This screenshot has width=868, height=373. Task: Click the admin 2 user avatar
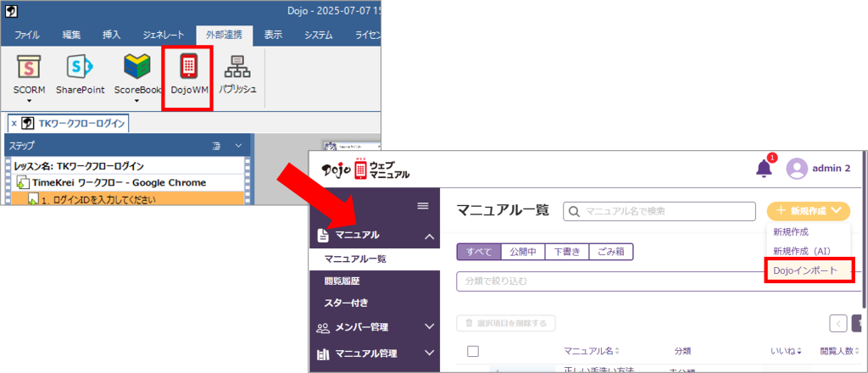click(797, 169)
